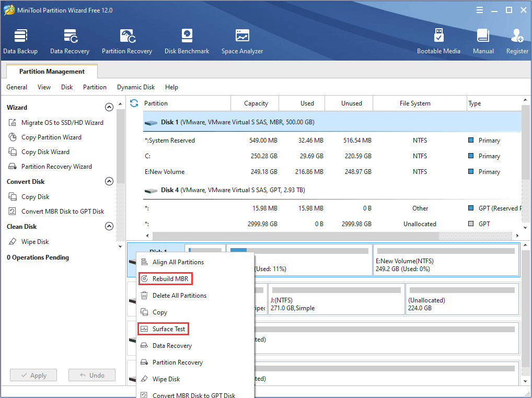Click the Copy Disk icon under Convert Disk

tap(12, 196)
